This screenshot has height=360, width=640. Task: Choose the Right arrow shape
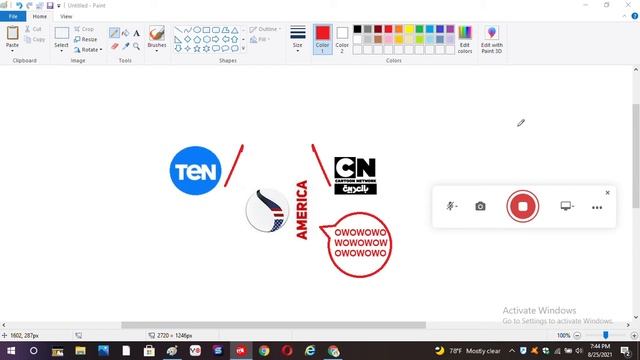click(216, 39)
